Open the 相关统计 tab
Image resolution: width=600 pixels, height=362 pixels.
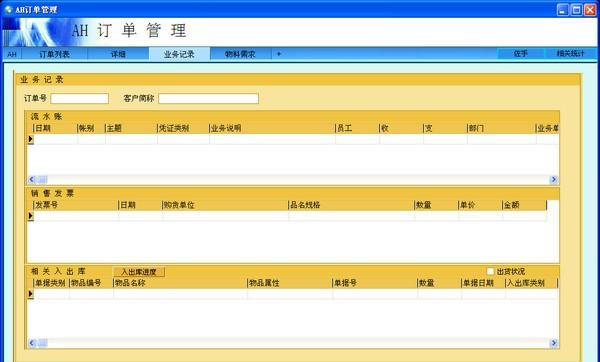571,54
